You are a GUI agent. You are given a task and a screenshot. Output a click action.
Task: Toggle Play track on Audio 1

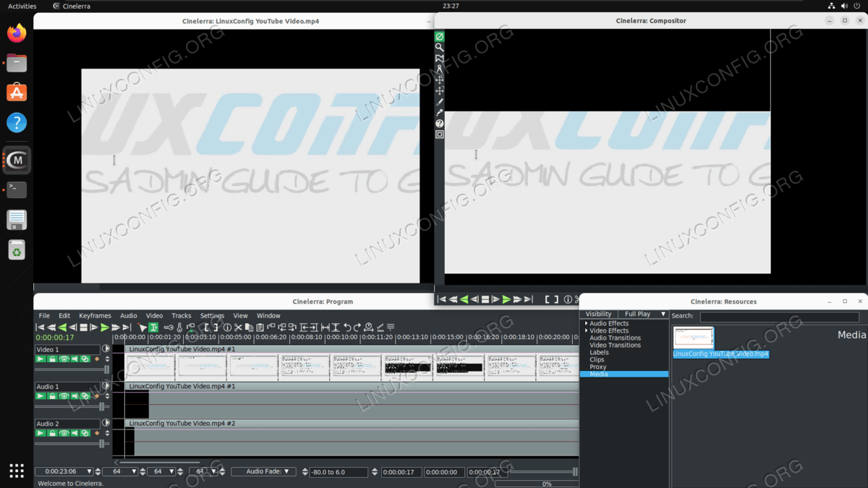(x=41, y=396)
